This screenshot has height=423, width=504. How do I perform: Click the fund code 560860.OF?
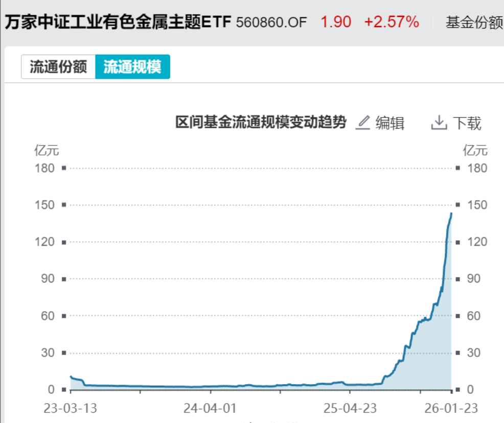(272, 22)
